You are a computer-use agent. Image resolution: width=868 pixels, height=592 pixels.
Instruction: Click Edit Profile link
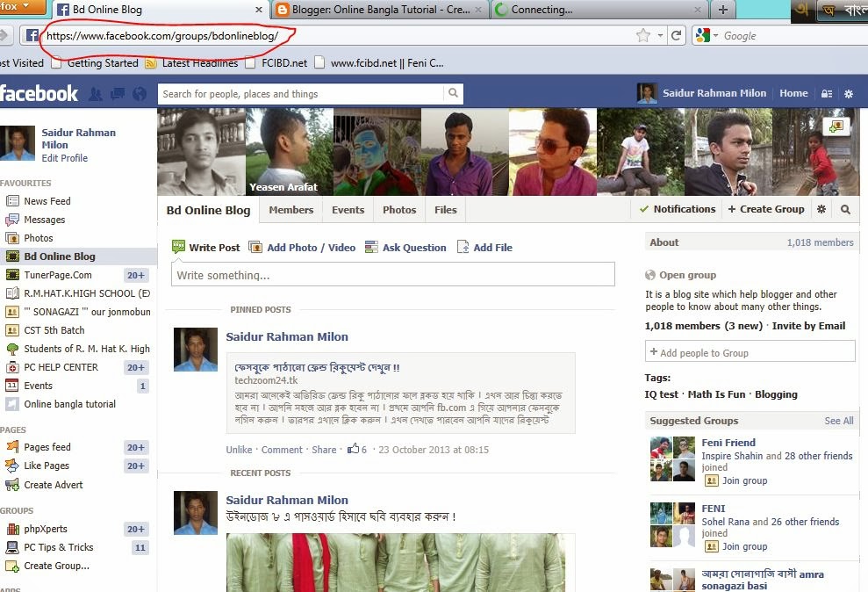pyautogui.click(x=65, y=158)
